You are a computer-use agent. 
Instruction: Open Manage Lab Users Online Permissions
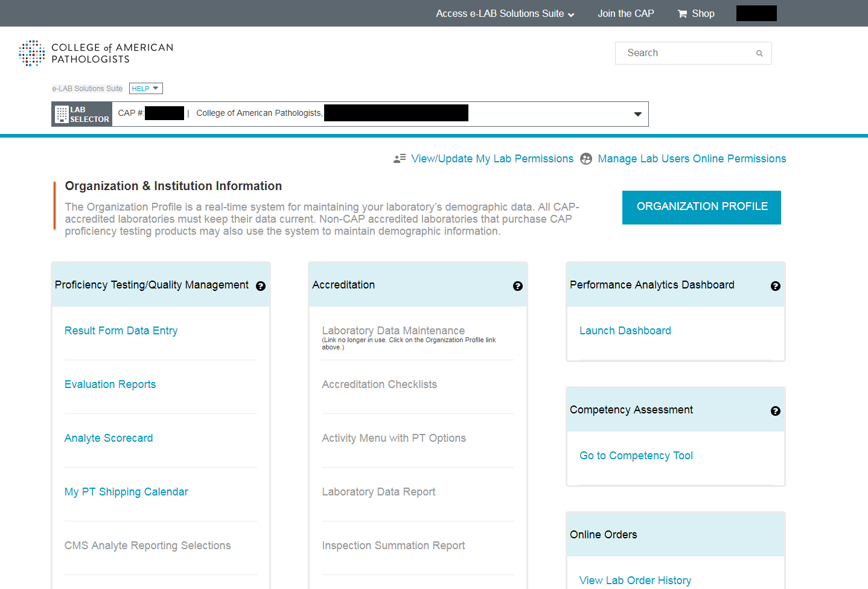[x=692, y=159]
